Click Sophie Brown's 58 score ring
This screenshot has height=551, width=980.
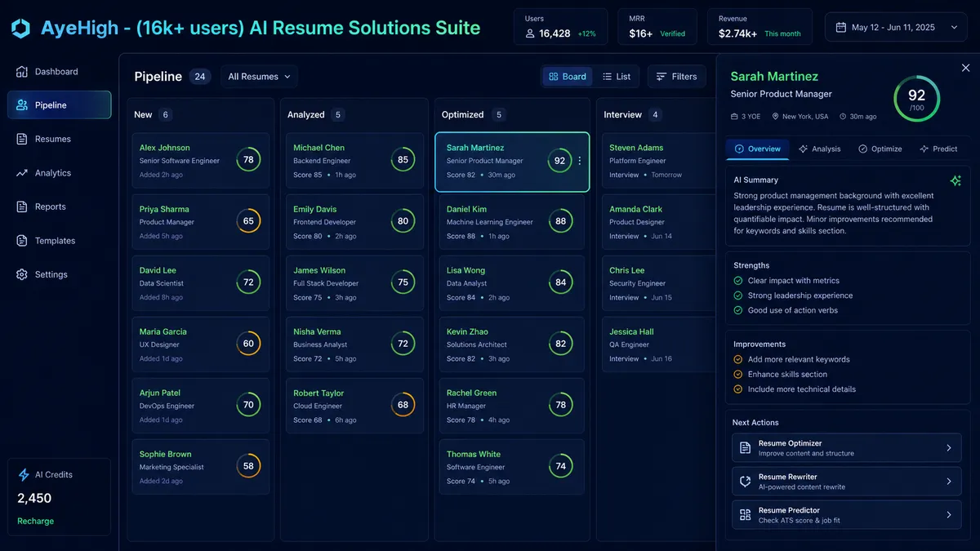tap(248, 466)
